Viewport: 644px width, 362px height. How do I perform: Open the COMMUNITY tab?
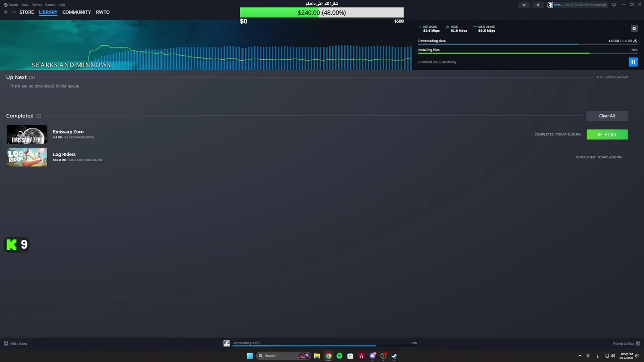76,12
